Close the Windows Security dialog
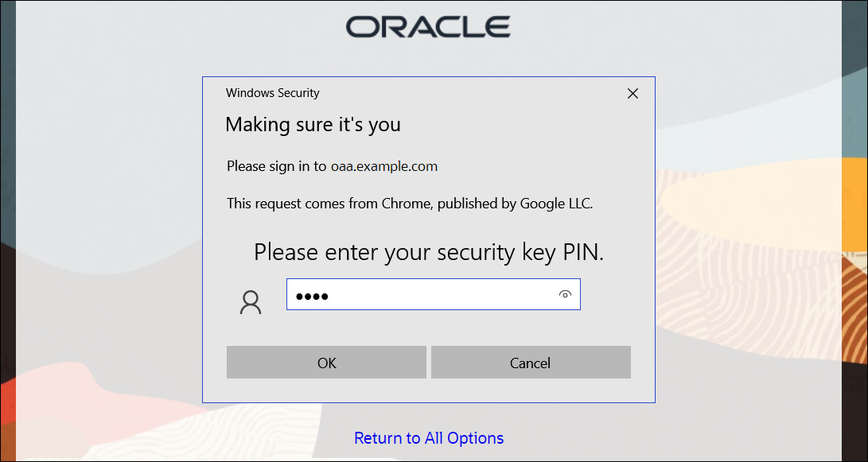This screenshot has height=462, width=868. (633, 93)
